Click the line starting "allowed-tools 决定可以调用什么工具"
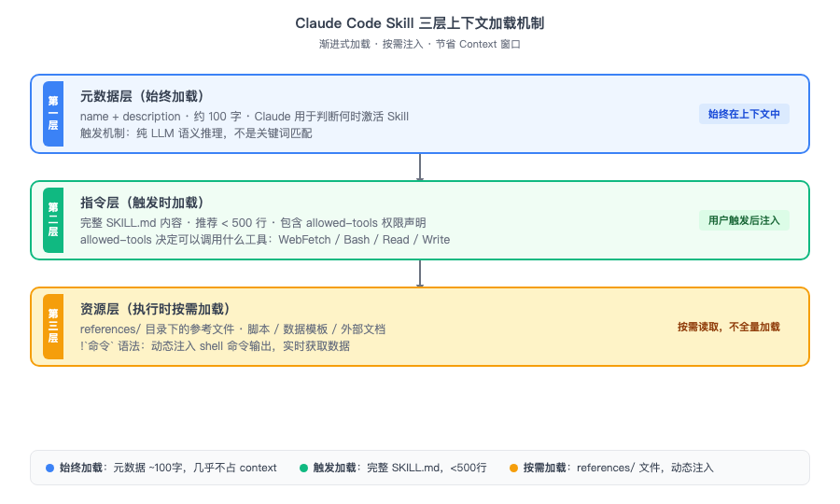The image size is (840, 504). point(265,240)
